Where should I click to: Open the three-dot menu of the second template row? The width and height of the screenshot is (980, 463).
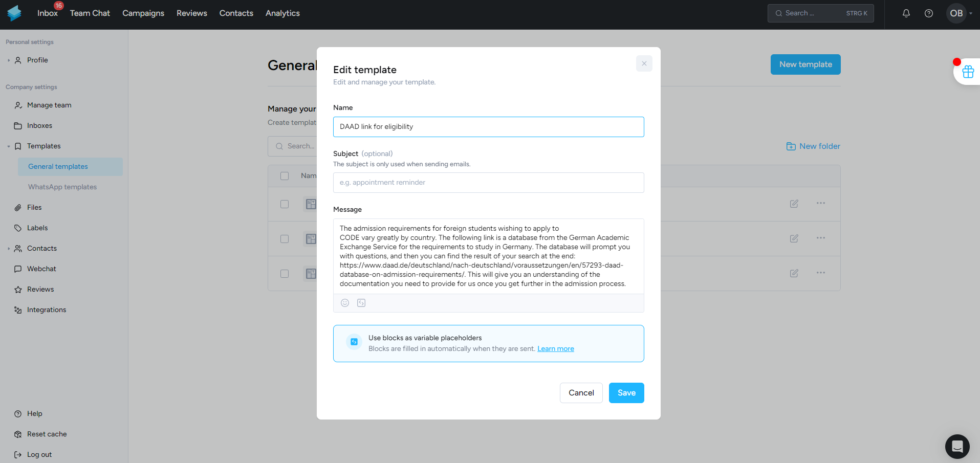click(x=821, y=238)
